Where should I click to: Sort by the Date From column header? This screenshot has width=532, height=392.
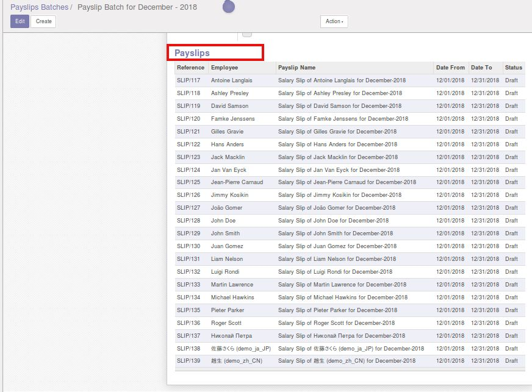450,68
